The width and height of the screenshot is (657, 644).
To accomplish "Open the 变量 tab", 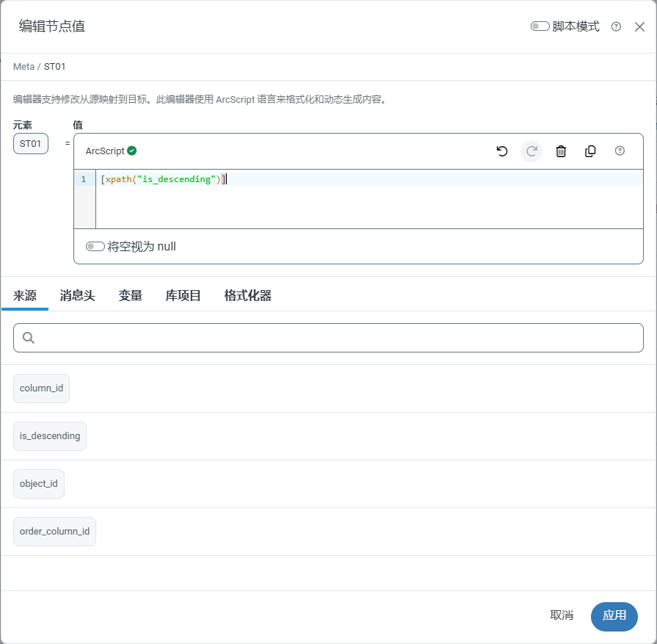I will [x=131, y=296].
